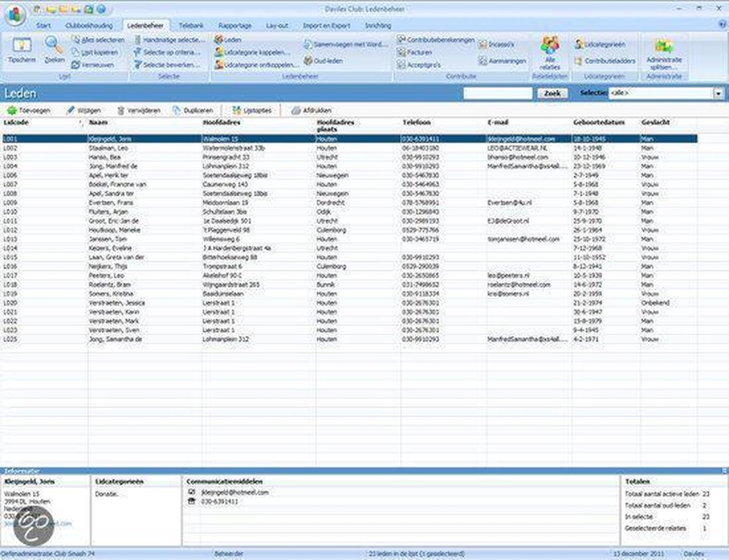Switch to the Clubboekhouding tab
Screen dimensions: 729x560
tap(90, 26)
